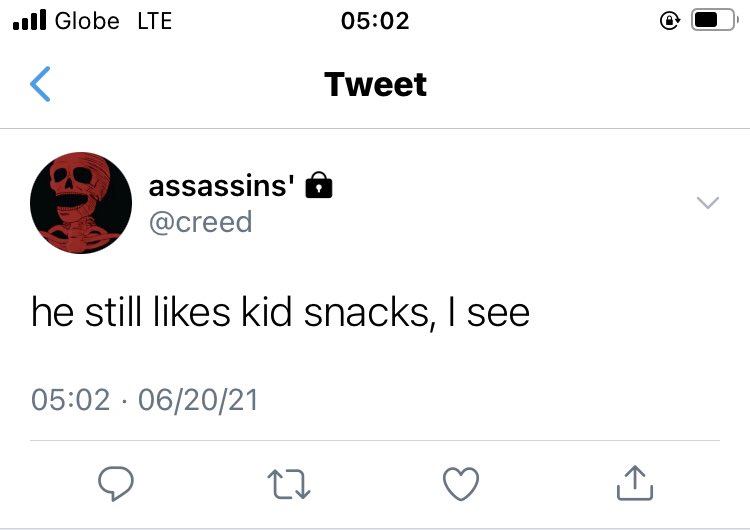Tap the reply speech bubble icon
Viewport: 750px width, 530px height.
point(116,484)
